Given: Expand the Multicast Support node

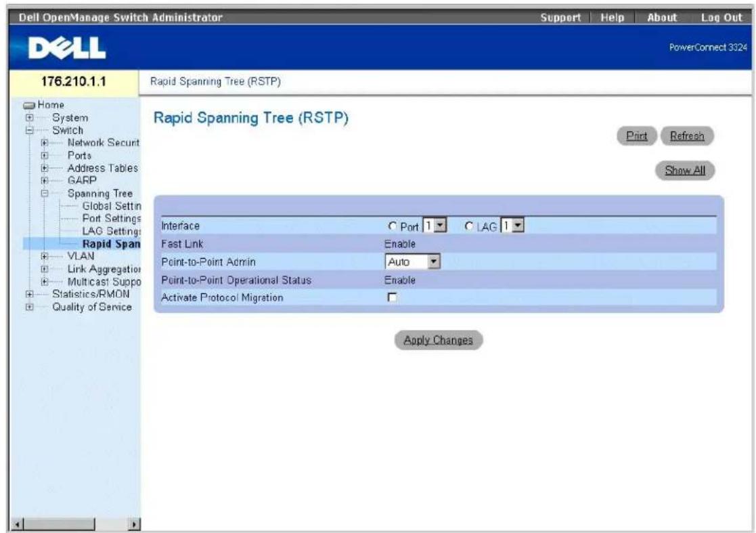Looking at the screenshot, I should tap(45, 282).
